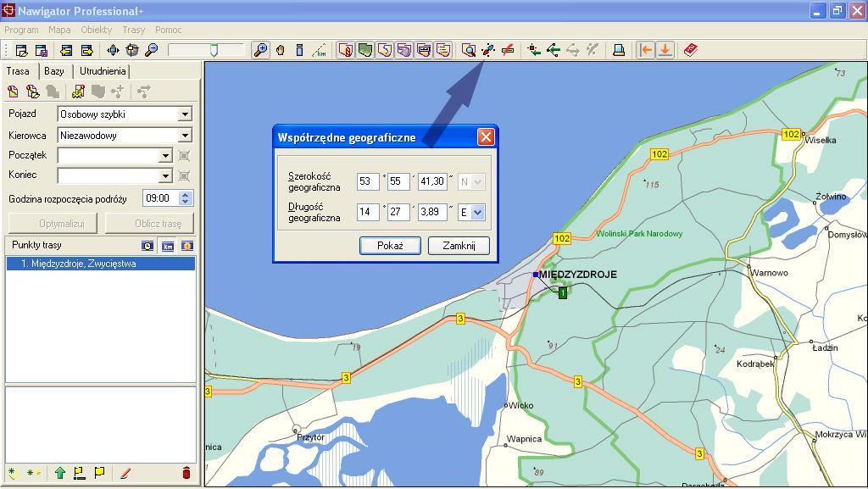Click the start time spinner arrows
Viewport: 868px width, 489px height.
(186, 198)
